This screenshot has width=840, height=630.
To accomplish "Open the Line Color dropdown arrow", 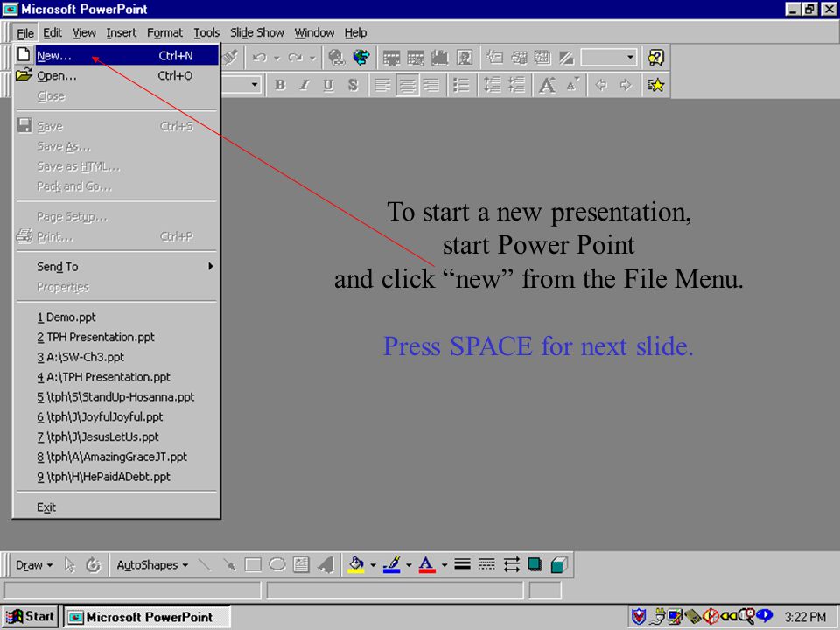I will (409, 564).
